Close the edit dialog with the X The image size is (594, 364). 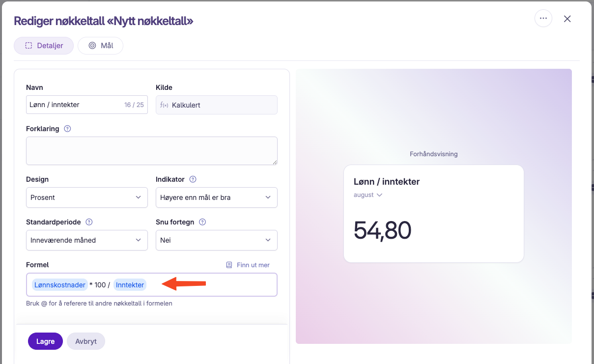click(x=567, y=19)
